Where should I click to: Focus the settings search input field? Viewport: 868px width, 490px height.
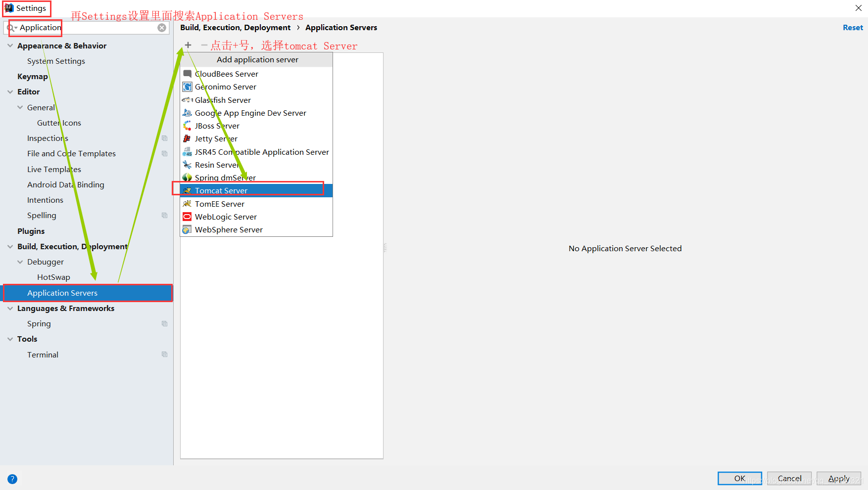click(88, 28)
